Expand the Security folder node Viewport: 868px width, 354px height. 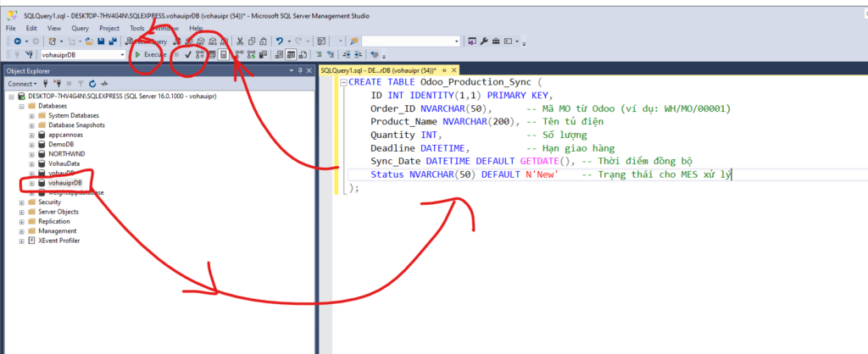click(21, 202)
